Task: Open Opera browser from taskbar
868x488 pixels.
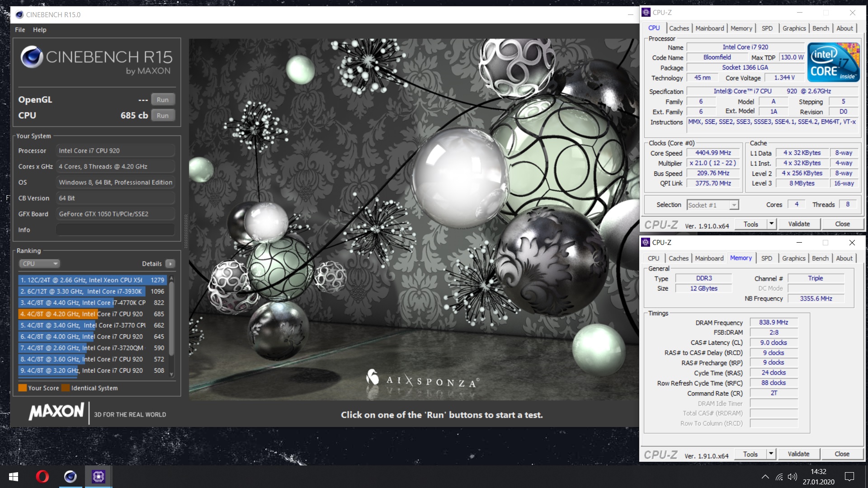Action: click(42, 477)
